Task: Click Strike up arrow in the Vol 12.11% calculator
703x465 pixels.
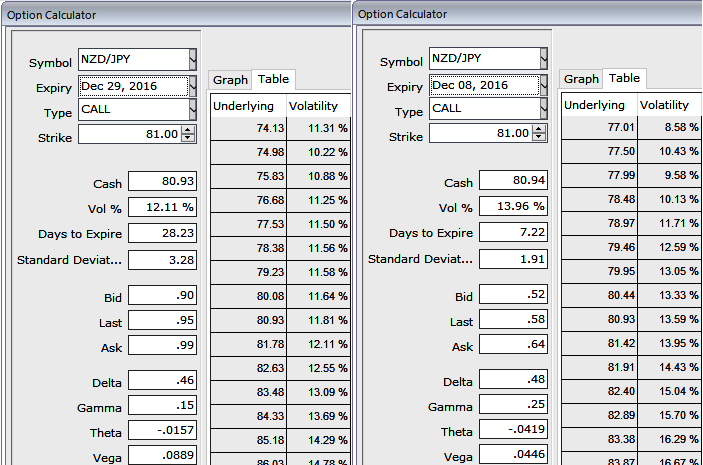Action: click(x=189, y=130)
